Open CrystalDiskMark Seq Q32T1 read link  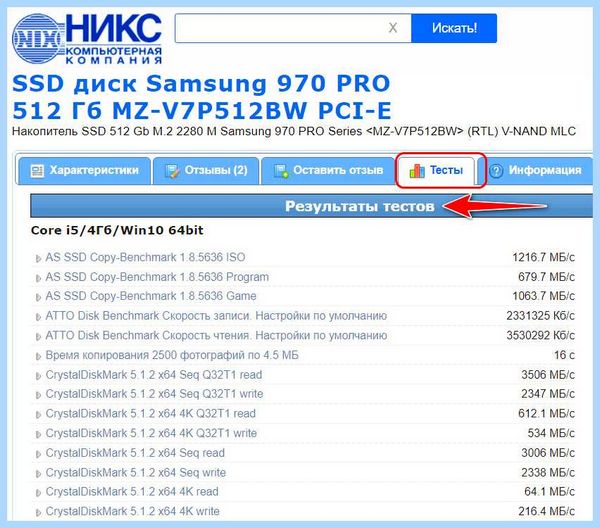tap(154, 375)
